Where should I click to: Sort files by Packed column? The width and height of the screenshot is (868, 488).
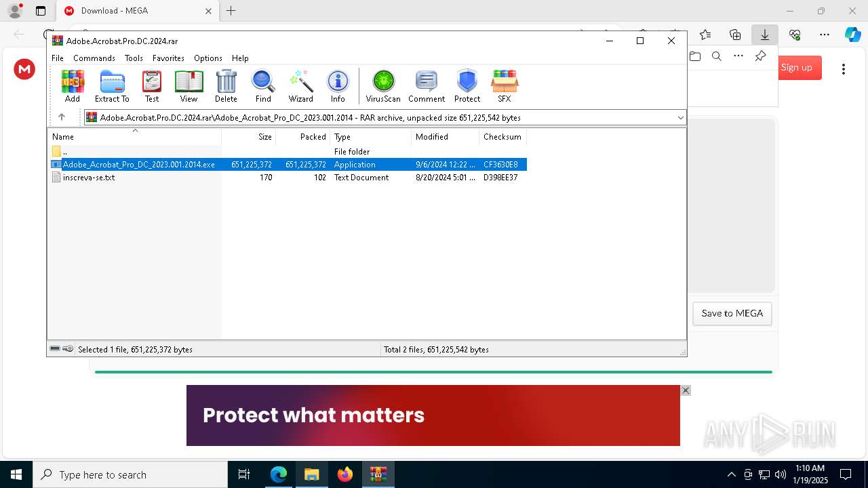(302, 137)
